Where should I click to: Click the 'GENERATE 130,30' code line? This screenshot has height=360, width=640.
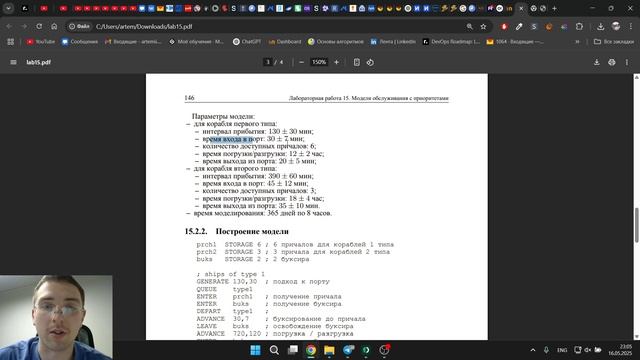click(263, 282)
